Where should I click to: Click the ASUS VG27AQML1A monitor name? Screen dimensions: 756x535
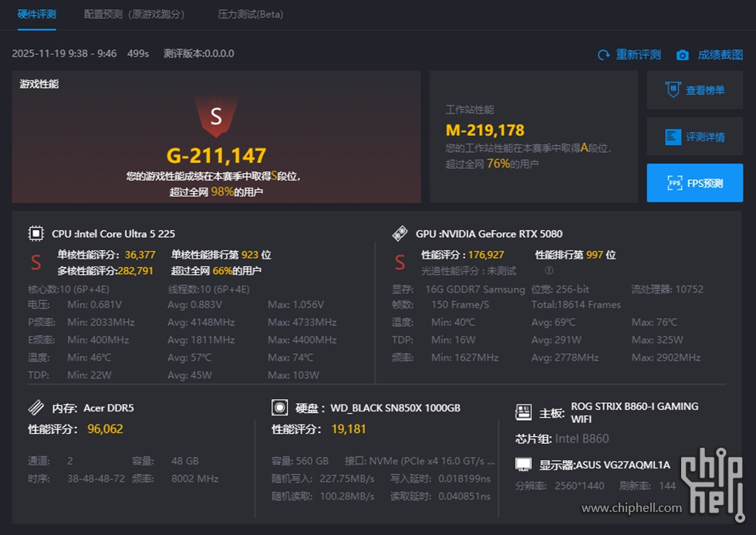tap(623, 465)
